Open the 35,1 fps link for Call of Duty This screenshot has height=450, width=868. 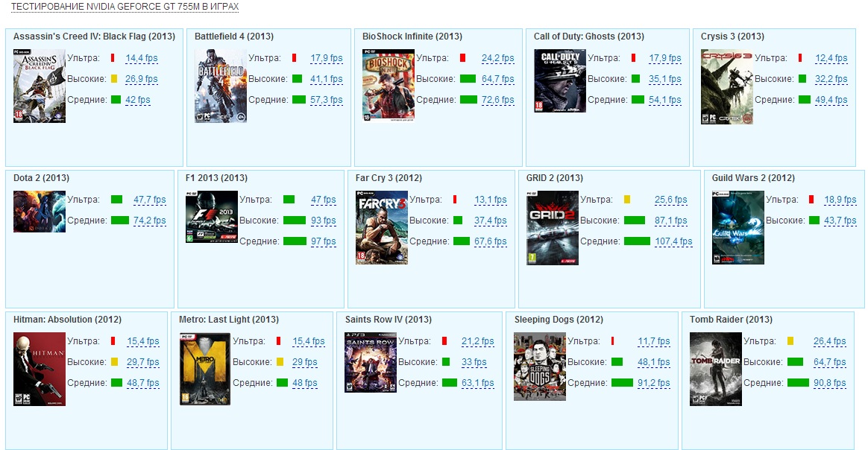pos(665,79)
